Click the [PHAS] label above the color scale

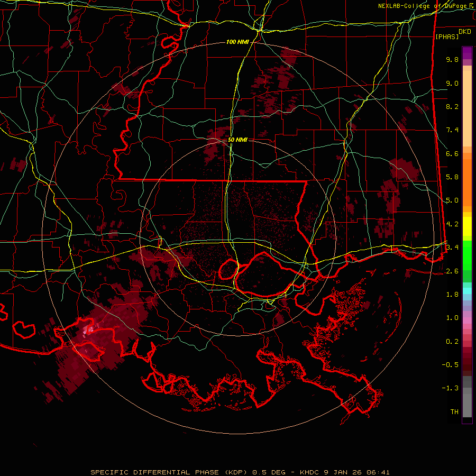[447, 37]
